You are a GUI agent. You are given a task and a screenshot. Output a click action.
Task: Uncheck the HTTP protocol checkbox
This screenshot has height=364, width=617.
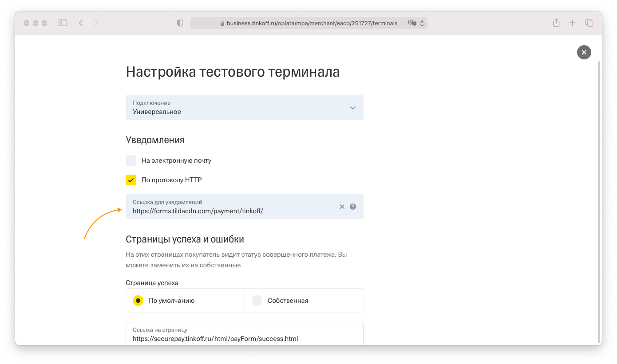[131, 180]
